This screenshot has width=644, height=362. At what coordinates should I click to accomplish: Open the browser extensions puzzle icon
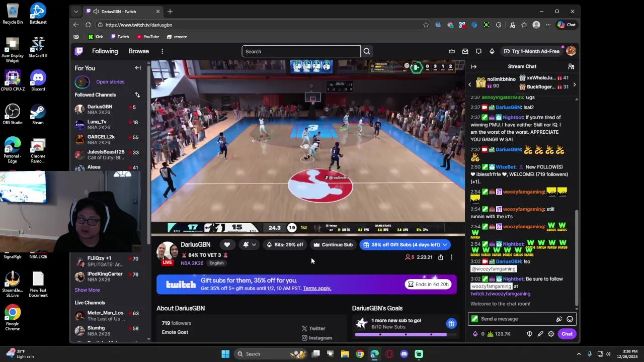(x=499, y=25)
